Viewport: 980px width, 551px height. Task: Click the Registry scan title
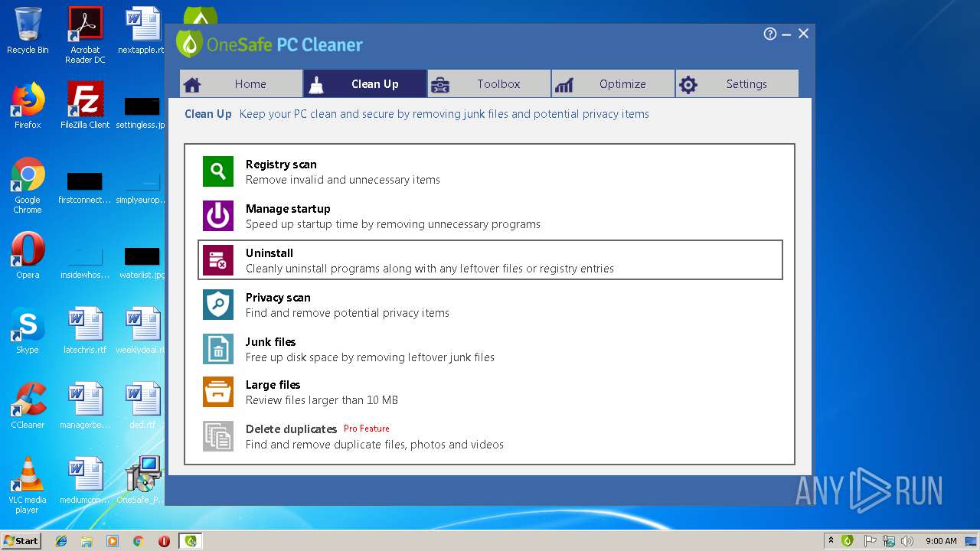pyautogui.click(x=281, y=164)
